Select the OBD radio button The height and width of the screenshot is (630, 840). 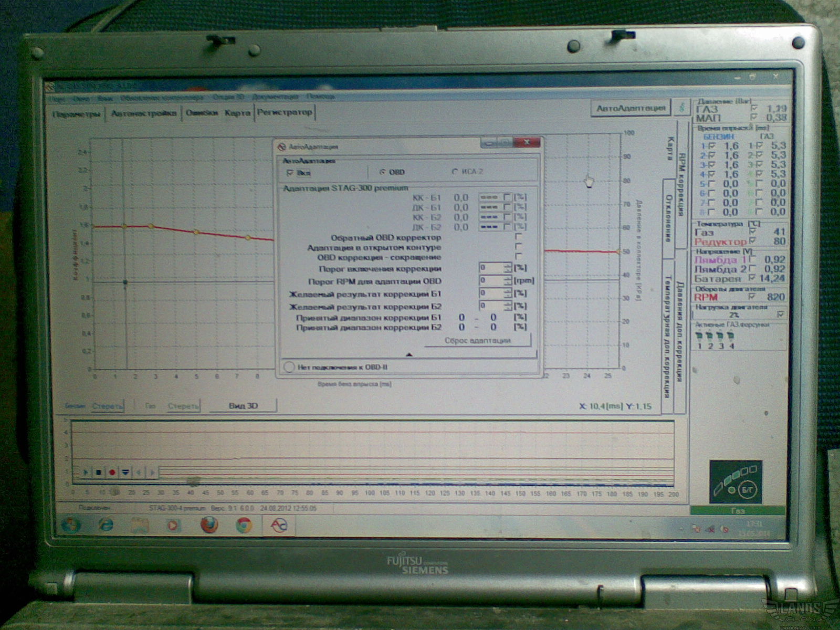tap(383, 172)
